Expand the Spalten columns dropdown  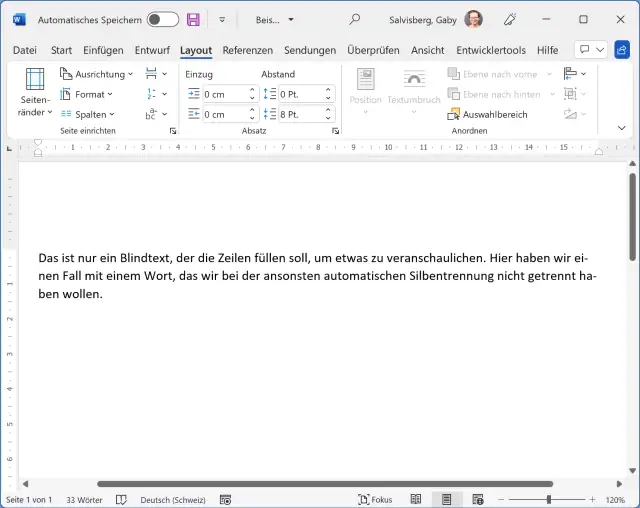(x=88, y=114)
